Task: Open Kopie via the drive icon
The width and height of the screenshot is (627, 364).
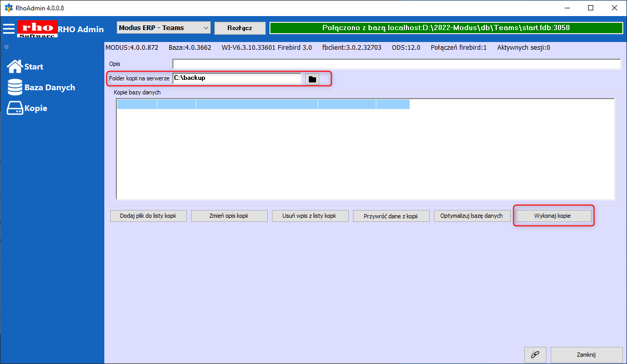Action: pyautogui.click(x=15, y=108)
